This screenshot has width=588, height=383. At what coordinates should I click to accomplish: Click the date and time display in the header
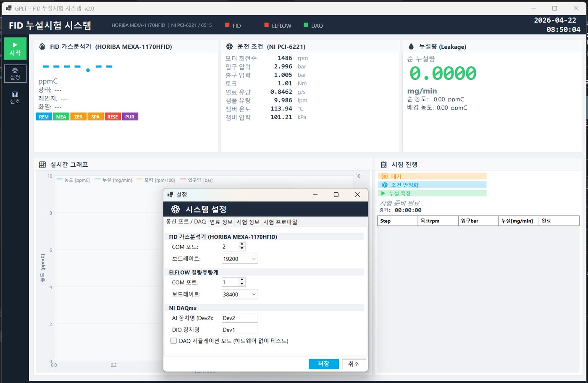[557, 25]
